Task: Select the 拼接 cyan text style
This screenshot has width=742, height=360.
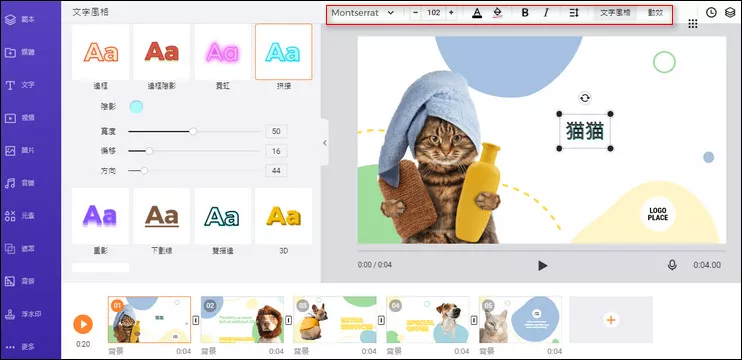Action: point(283,52)
